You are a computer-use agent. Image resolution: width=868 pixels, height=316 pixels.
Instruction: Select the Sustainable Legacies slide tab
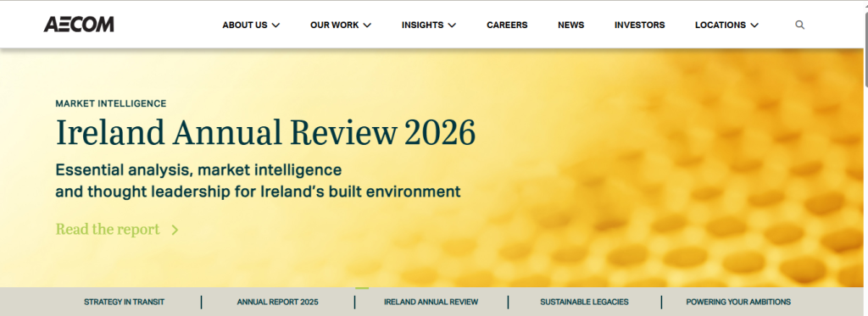coord(584,302)
